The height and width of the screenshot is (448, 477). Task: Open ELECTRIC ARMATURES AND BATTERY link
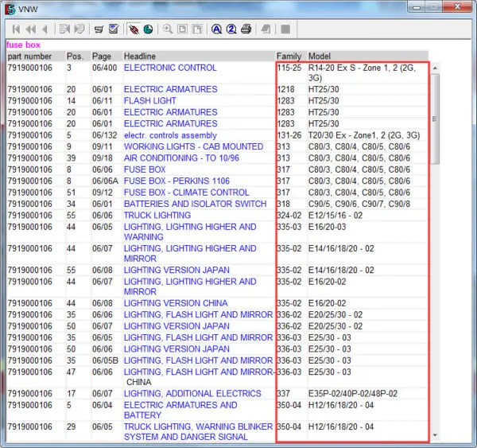[180, 410]
